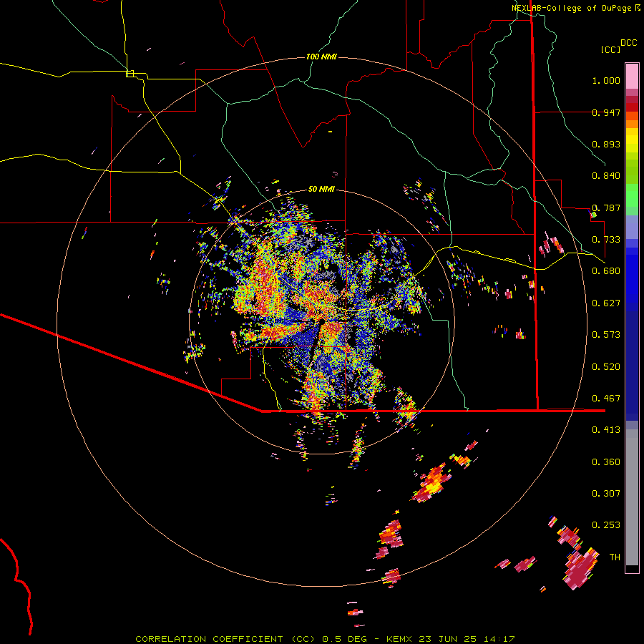Click the 100 NMI range ring label
Screen dimensions: 644x644
[321, 57]
